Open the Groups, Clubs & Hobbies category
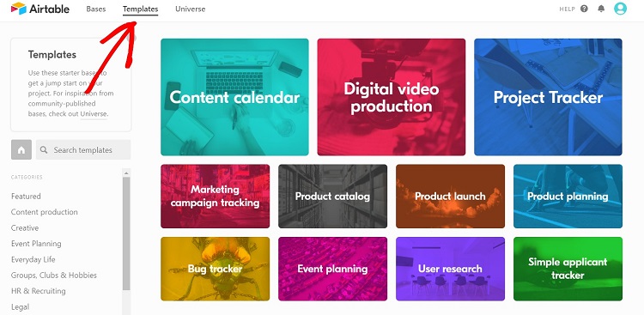 tap(54, 276)
